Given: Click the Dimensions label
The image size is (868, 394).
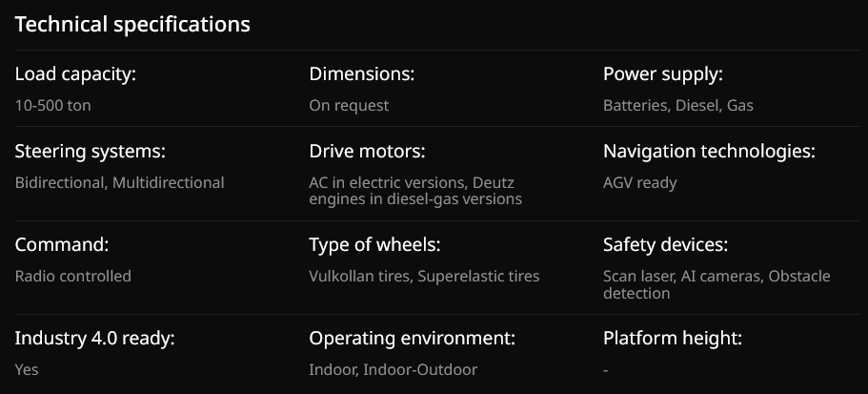Looking at the screenshot, I should [362, 74].
